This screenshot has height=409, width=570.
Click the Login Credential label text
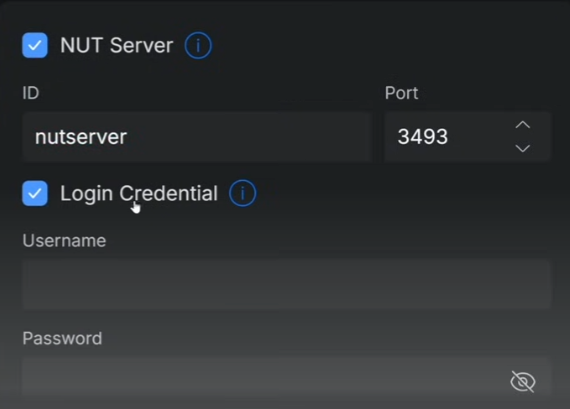(x=139, y=193)
